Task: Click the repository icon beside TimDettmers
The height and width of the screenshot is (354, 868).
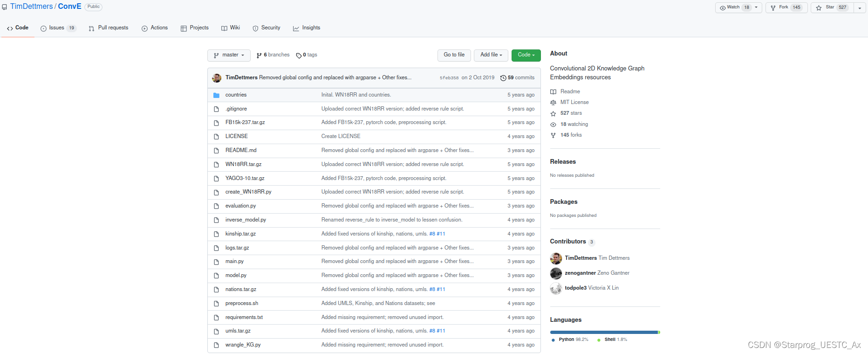Action: pyautogui.click(x=5, y=7)
